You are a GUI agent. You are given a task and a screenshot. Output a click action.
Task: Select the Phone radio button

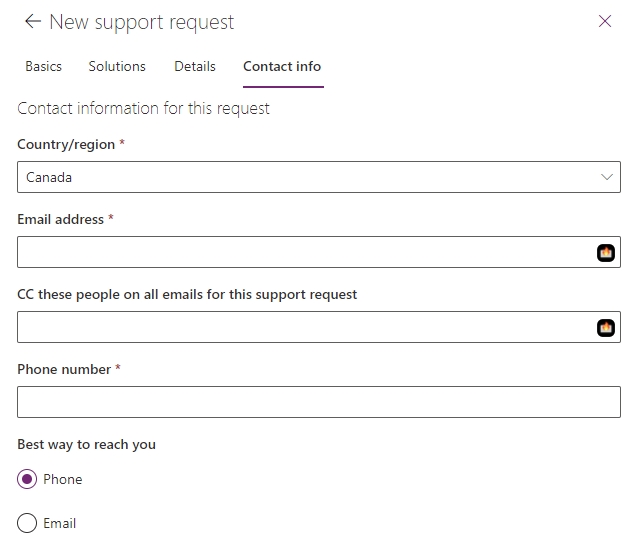click(x=27, y=479)
